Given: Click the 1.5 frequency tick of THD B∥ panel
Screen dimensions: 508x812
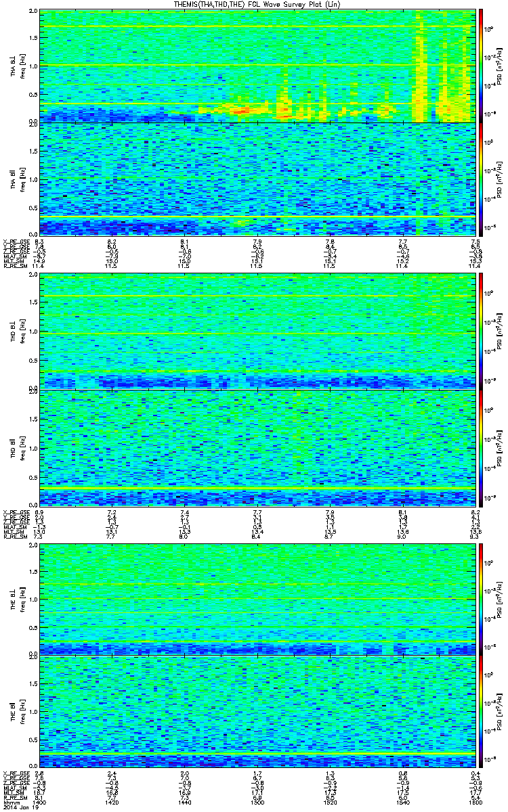Looking at the screenshot, I should [33, 418].
